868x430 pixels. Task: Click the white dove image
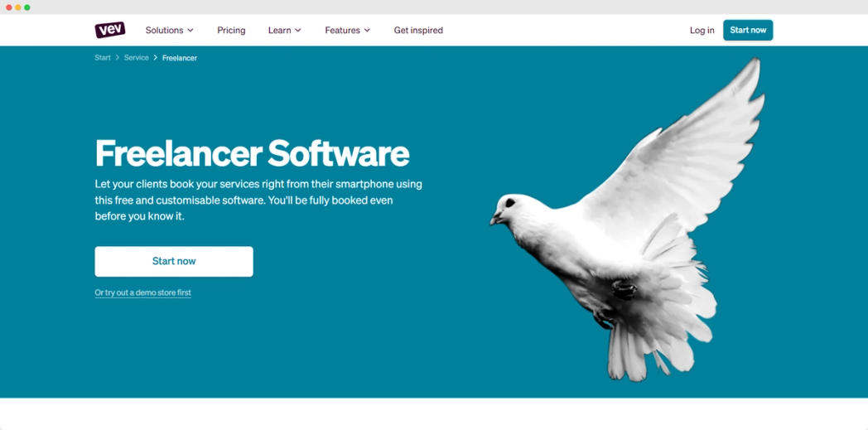click(x=628, y=220)
